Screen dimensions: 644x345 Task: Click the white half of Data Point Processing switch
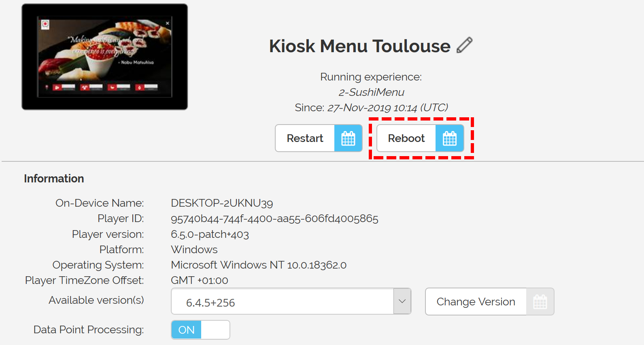pos(215,330)
